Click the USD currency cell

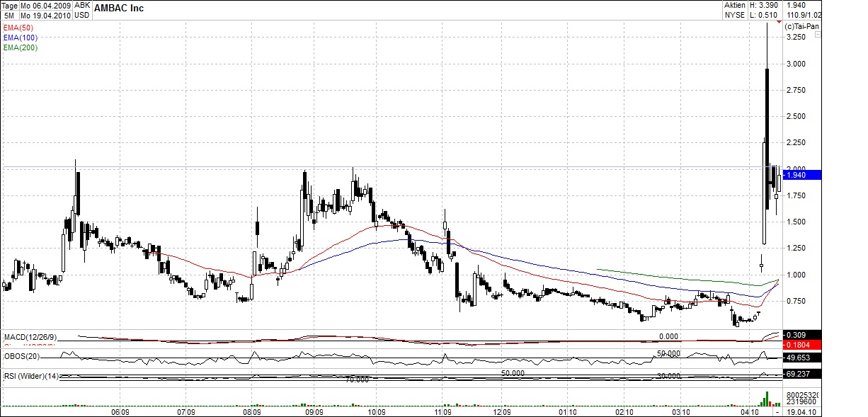pyautogui.click(x=82, y=14)
